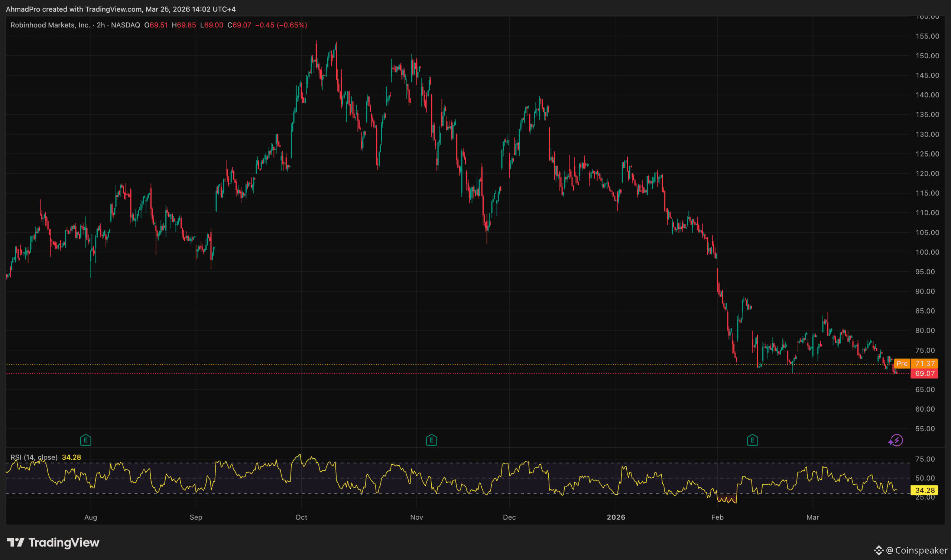Image resolution: width=951 pixels, height=560 pixels.
Task: Click the Mar label on time axis
Action: pos(812,517)
